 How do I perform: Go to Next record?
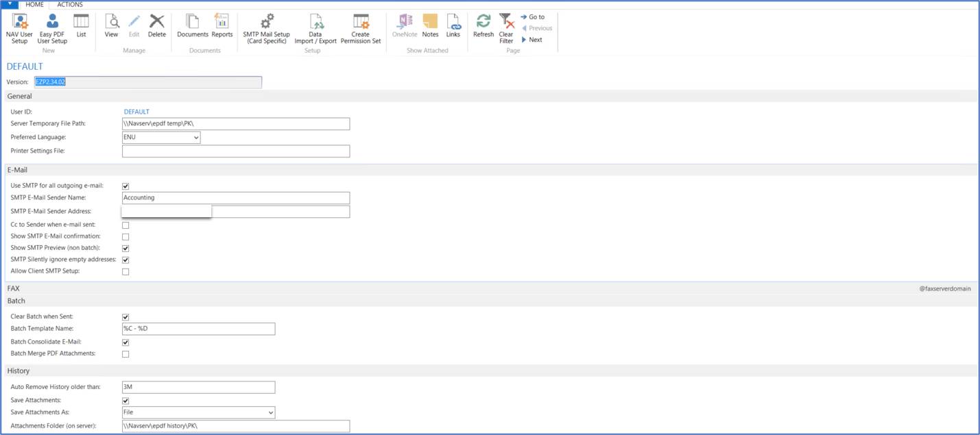pyautogui.click(x=531, y=40)
